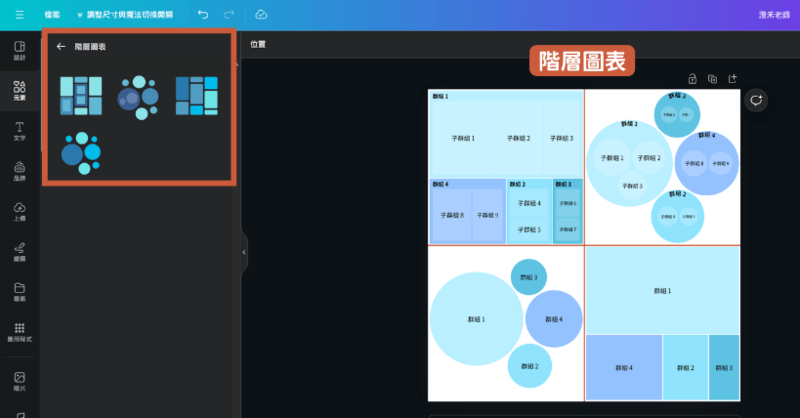Insert the nested treemap chart thumbnail
The image size is (800, 418).
pyautogui.click(x=80, y=96)
